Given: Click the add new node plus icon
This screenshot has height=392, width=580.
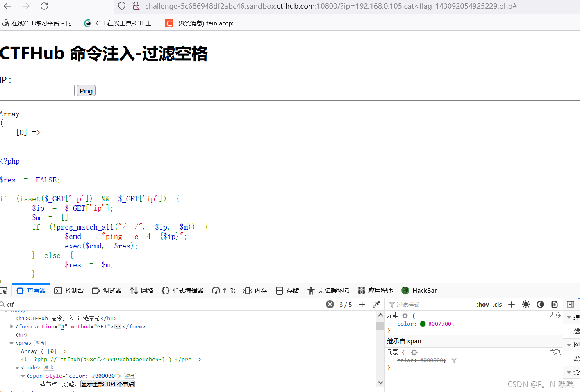Looking at the screenshot, I should [x=362, y=304].
